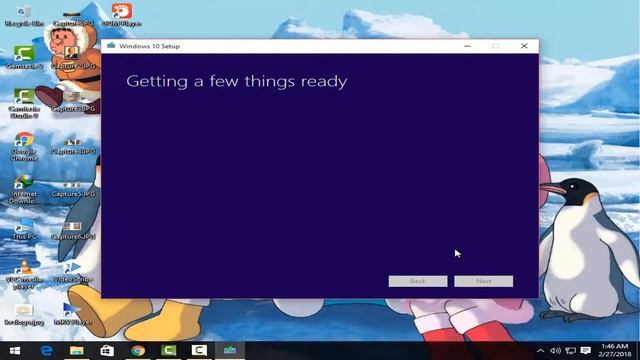Close the Windows 10 Setup window
The height and width of the screenshot is (360, 640).
pos(524,46)
